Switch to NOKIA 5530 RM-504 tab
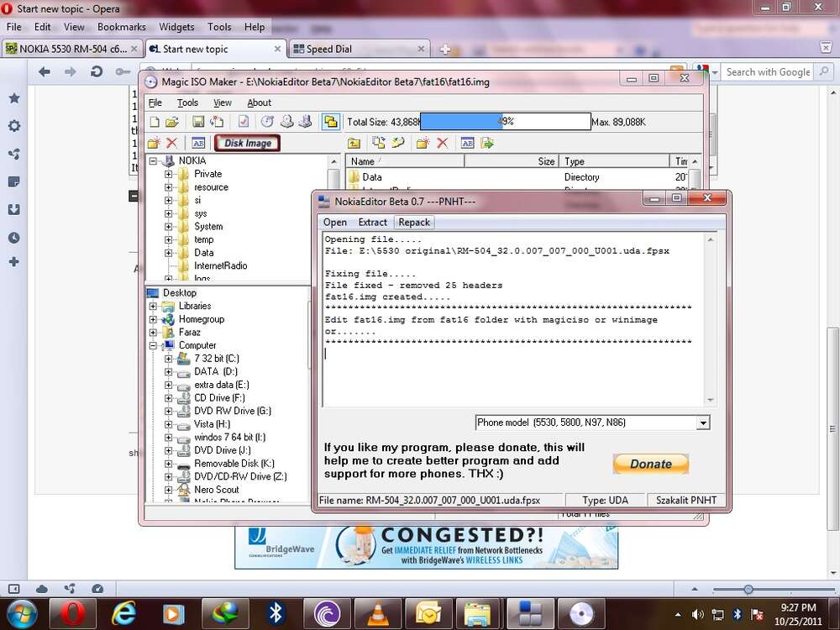This screenshot has height=630, width=840. pos(72,50)
